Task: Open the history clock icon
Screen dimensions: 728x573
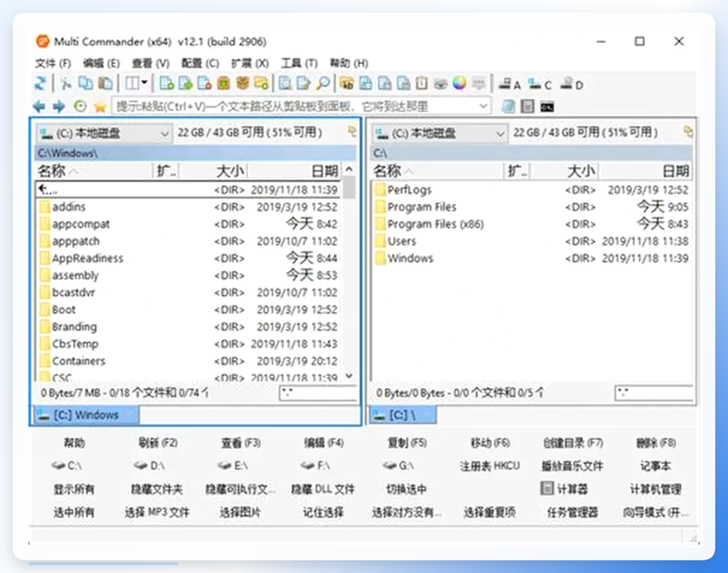Action: point(80,107)
